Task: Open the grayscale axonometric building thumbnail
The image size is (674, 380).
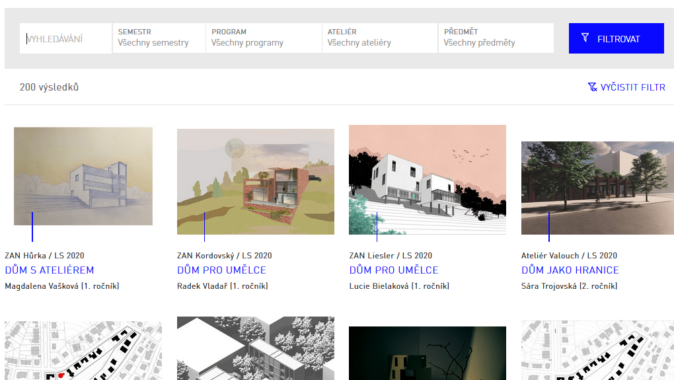Action: 255,348
